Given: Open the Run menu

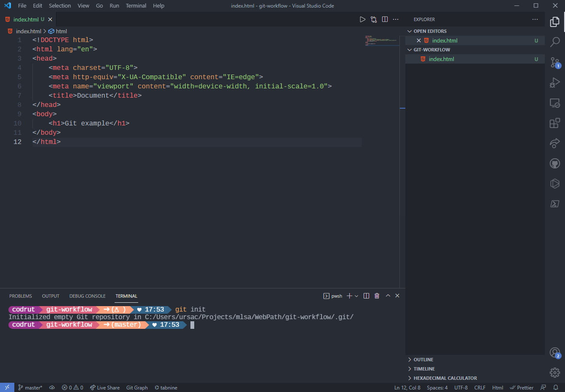Looking at the screenshot, I should click(x=114, y=5).
